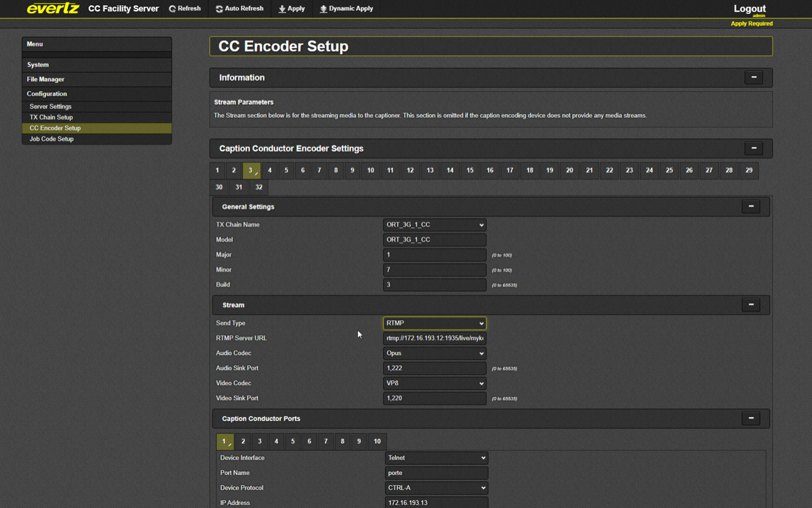Switch to encoder tab 16
The width and height of the screenshot is (812, 508).
[490, 170]
